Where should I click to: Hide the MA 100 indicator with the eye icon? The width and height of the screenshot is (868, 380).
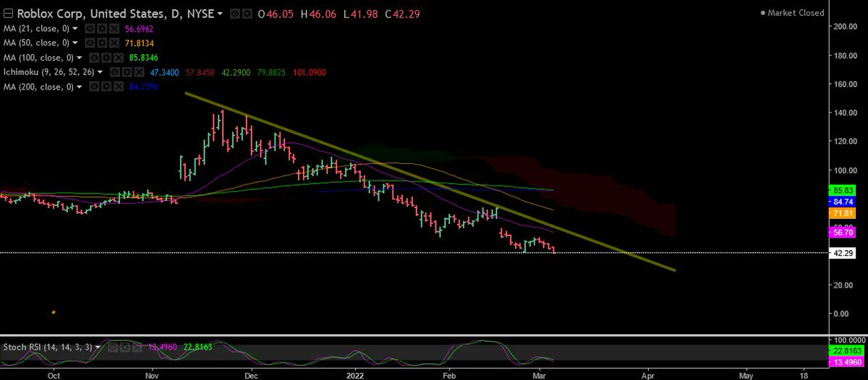(x=94, y=58)
